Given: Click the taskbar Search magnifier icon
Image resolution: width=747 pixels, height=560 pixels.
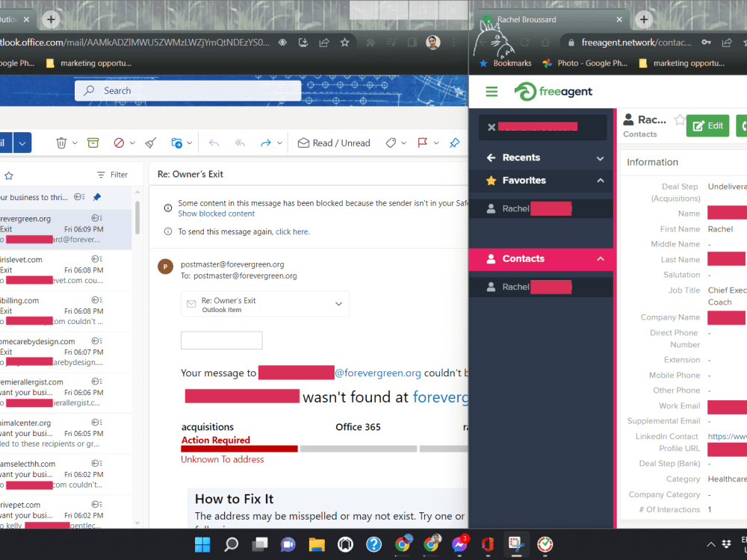Looking at the screenshot, I should [x=231, y=544].
